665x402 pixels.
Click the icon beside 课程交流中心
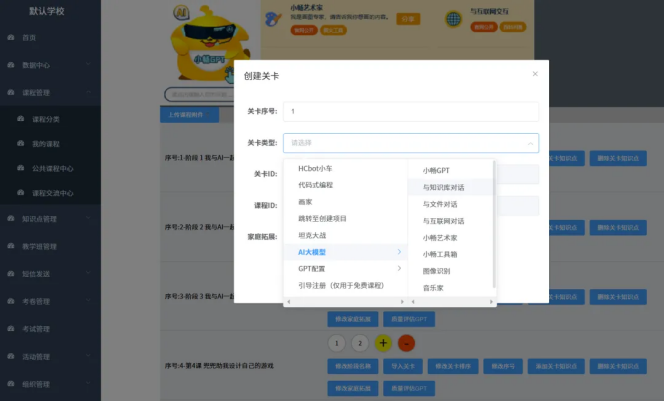coord(20,193)
